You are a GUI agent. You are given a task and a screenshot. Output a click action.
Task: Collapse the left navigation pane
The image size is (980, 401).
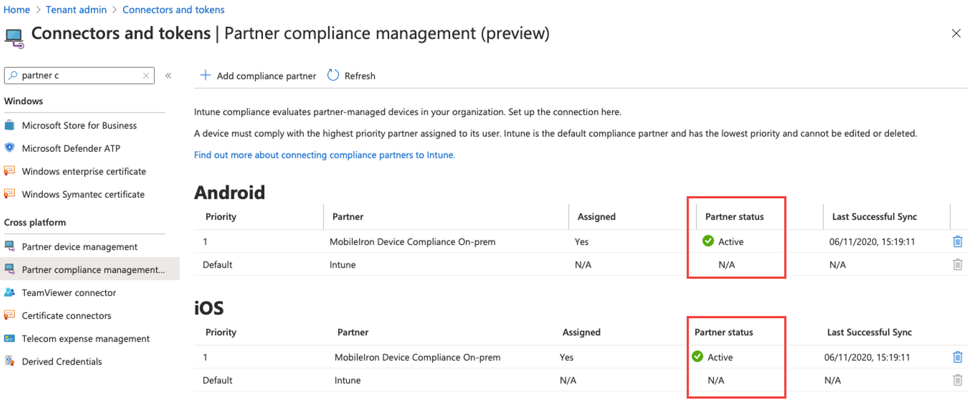[x=168, y=76]
